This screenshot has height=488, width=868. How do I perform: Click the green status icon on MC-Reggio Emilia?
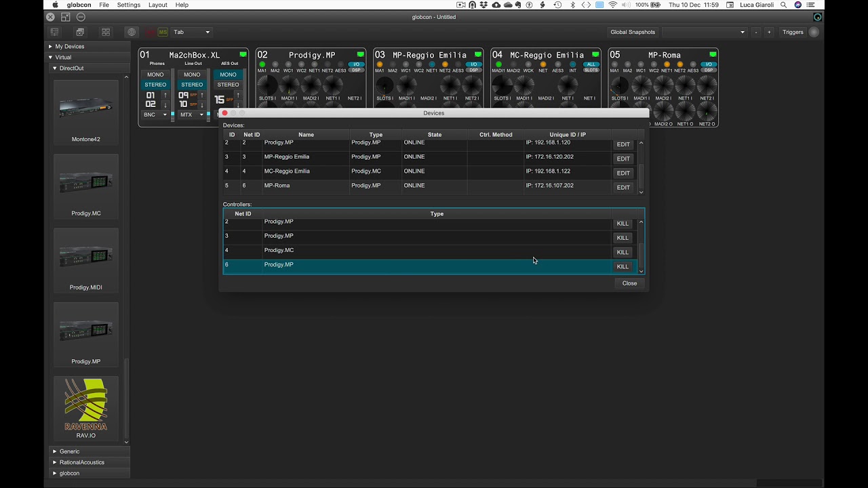tap(595, 55)
